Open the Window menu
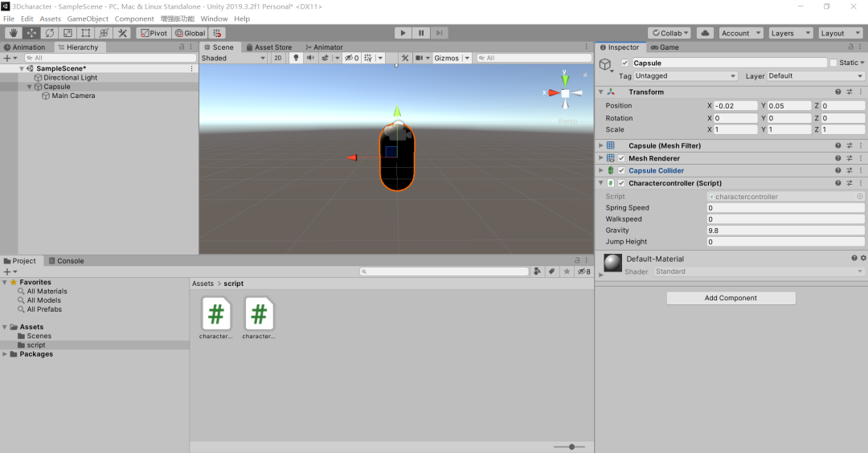The image size is (868, 453). (215, 18)
